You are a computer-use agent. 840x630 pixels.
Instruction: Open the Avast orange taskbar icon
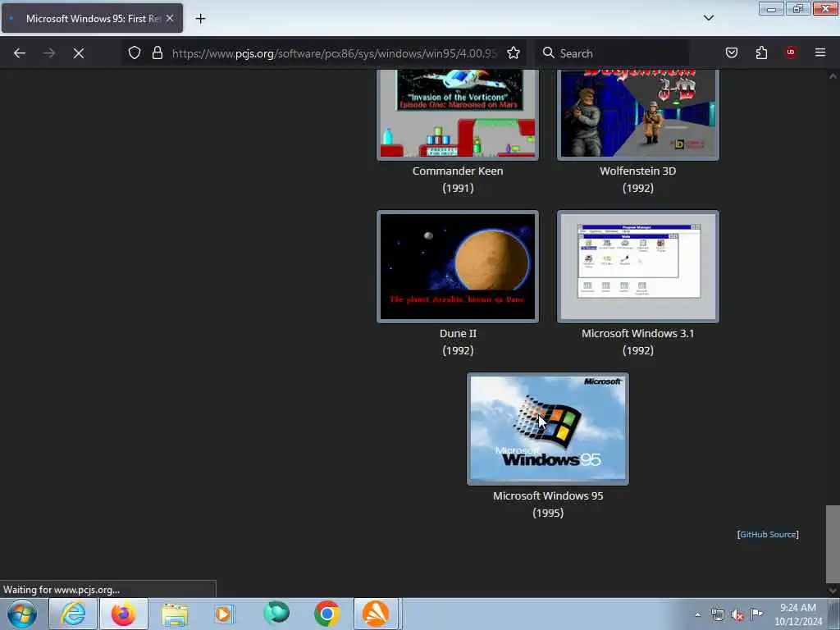[376, 614]
